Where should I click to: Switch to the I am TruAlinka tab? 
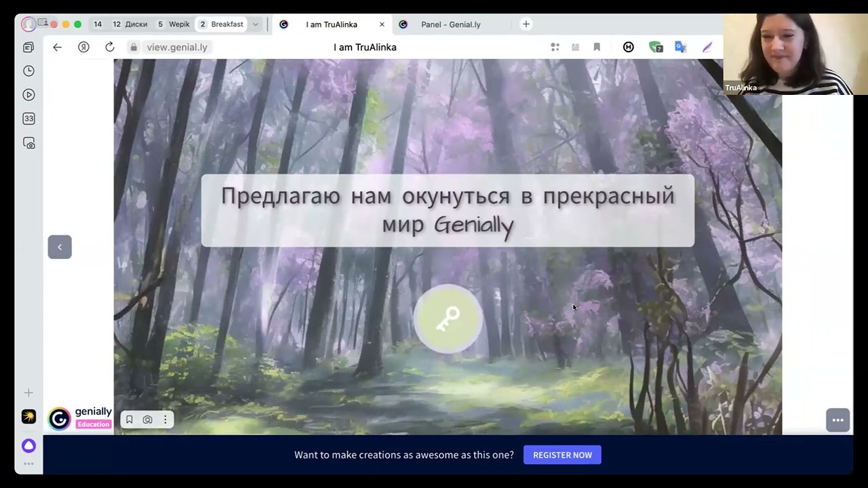click(x=332, y=24)
